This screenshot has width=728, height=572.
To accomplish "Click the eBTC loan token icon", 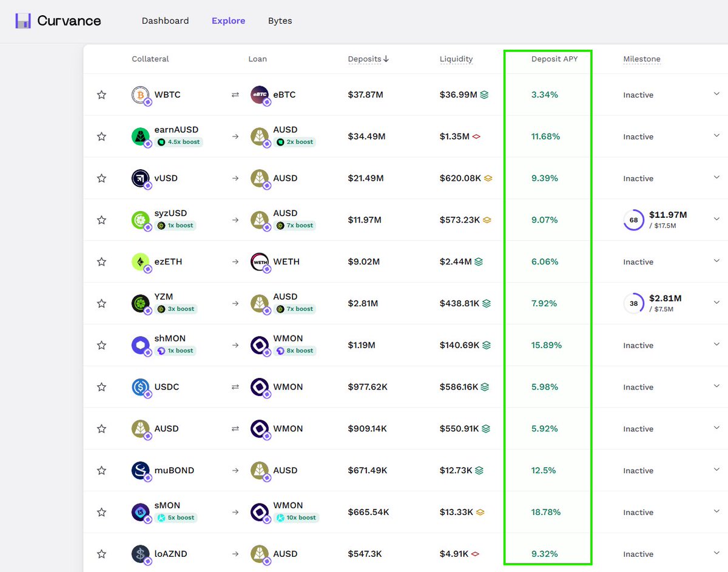I will click(x=260, y=95).
